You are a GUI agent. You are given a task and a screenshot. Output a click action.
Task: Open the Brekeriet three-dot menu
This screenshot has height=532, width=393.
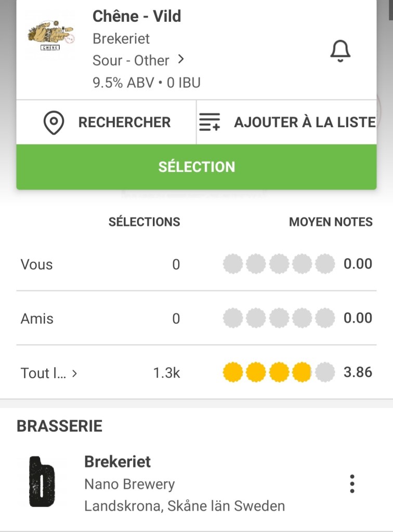[352, 484]
